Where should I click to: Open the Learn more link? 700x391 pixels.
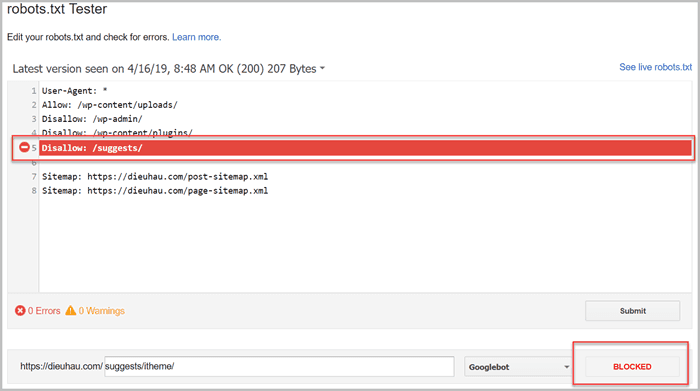pos(196,37)
